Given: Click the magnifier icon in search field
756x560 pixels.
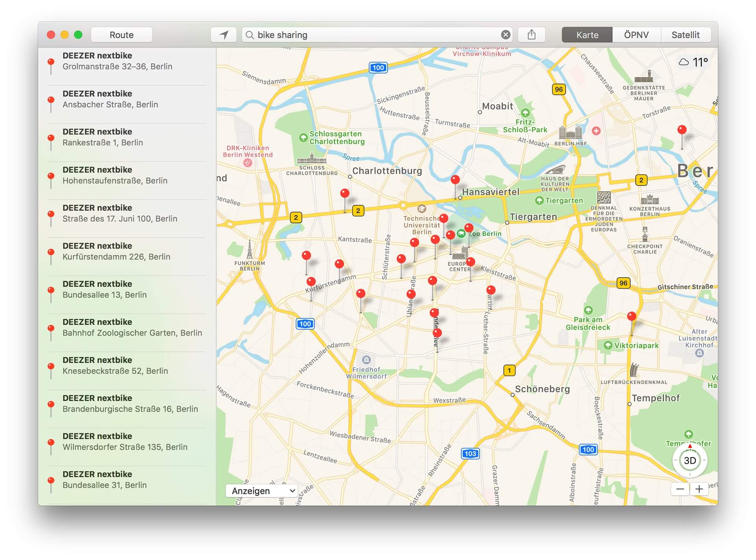Looking at the screenshot, I should 250,35.
